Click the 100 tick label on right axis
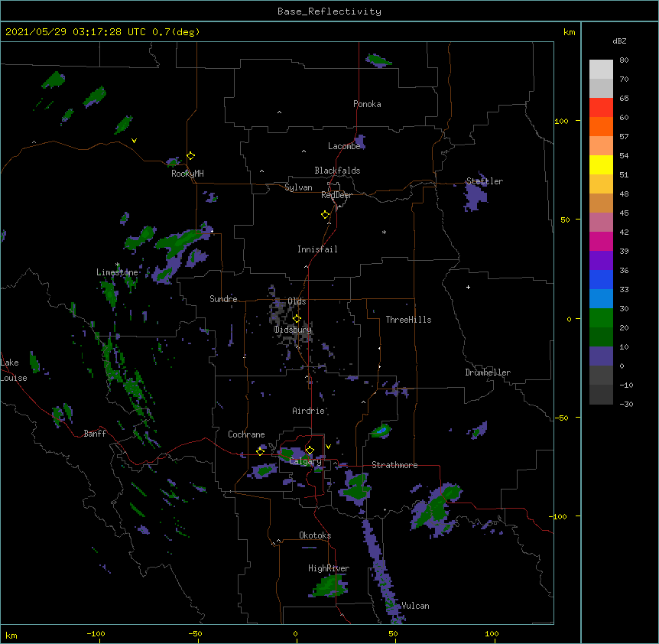Viewport: 659px width, 644px height. pyautogui.click(x=561, y=121)
